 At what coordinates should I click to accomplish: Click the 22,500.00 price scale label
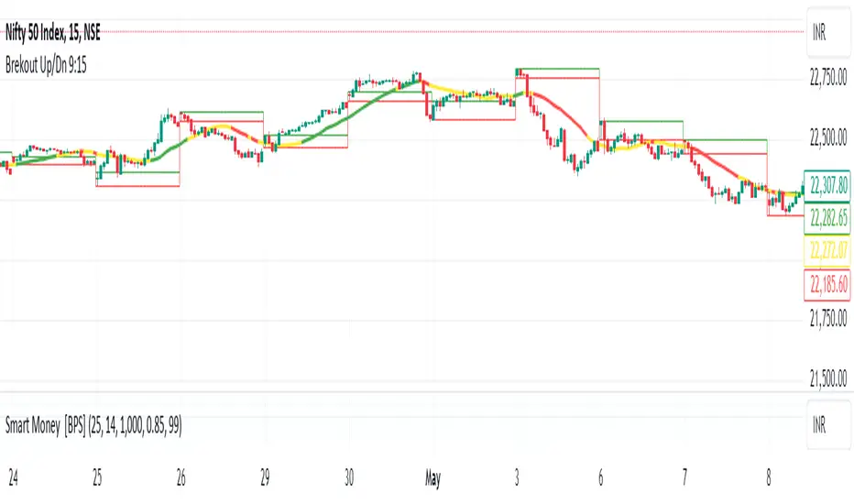pos(828,138)
